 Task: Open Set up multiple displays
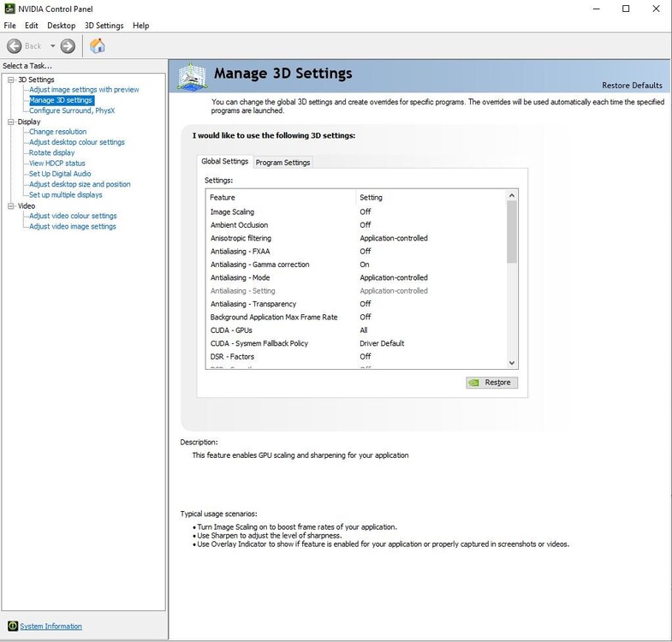coord(66,194)
